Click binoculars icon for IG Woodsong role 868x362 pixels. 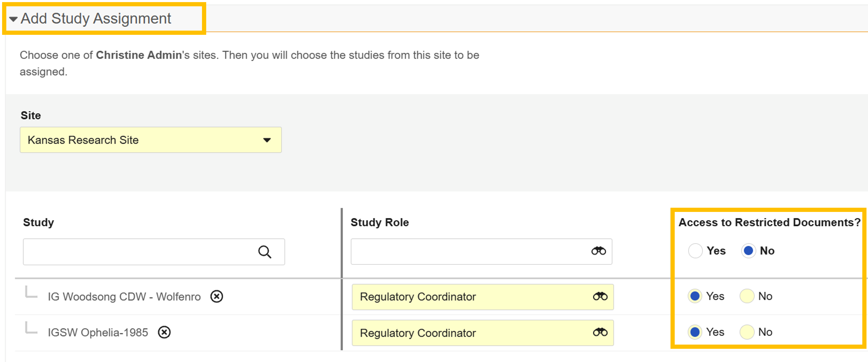point(600,297)
